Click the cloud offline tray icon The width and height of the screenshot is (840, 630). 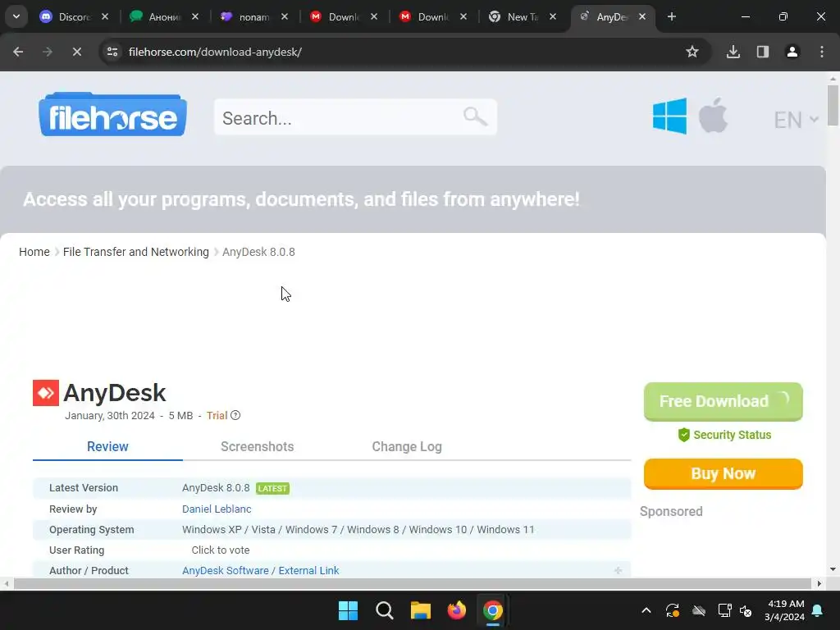pos(699,610)
